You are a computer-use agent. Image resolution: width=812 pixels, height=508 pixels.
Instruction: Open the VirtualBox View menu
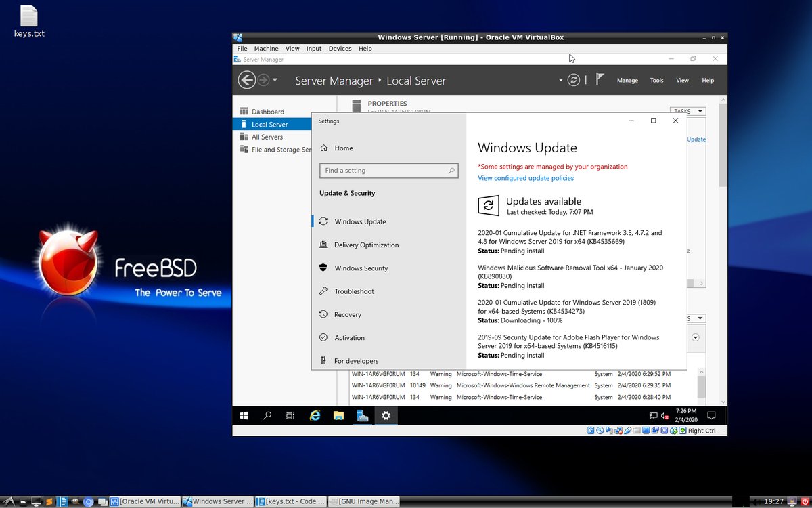point(292,49)
